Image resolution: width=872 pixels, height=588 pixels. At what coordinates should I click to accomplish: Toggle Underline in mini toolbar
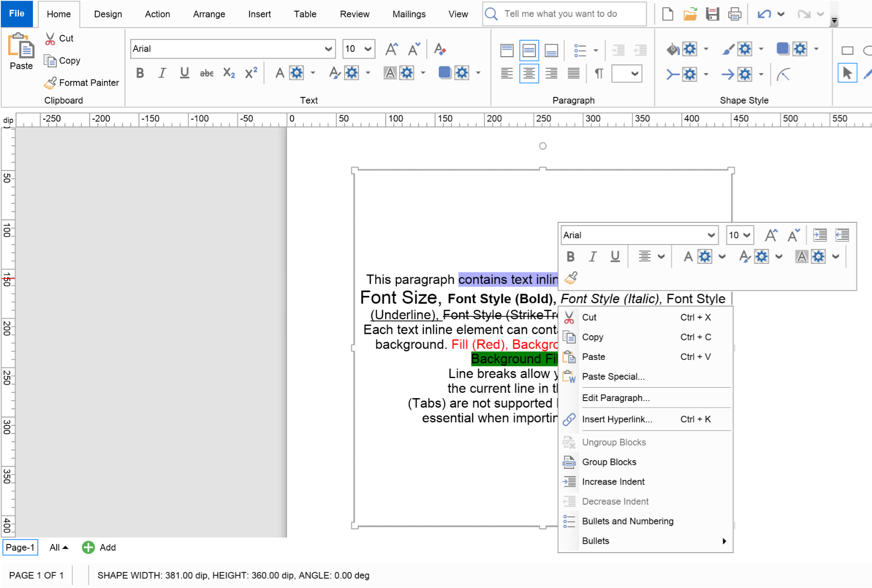615,257
